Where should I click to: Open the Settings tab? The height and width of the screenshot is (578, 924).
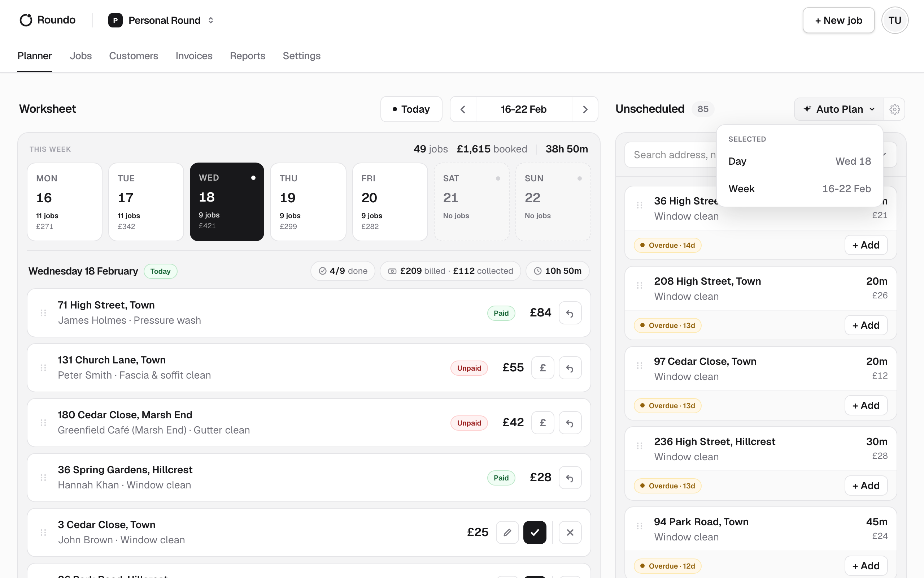(302, 56)
